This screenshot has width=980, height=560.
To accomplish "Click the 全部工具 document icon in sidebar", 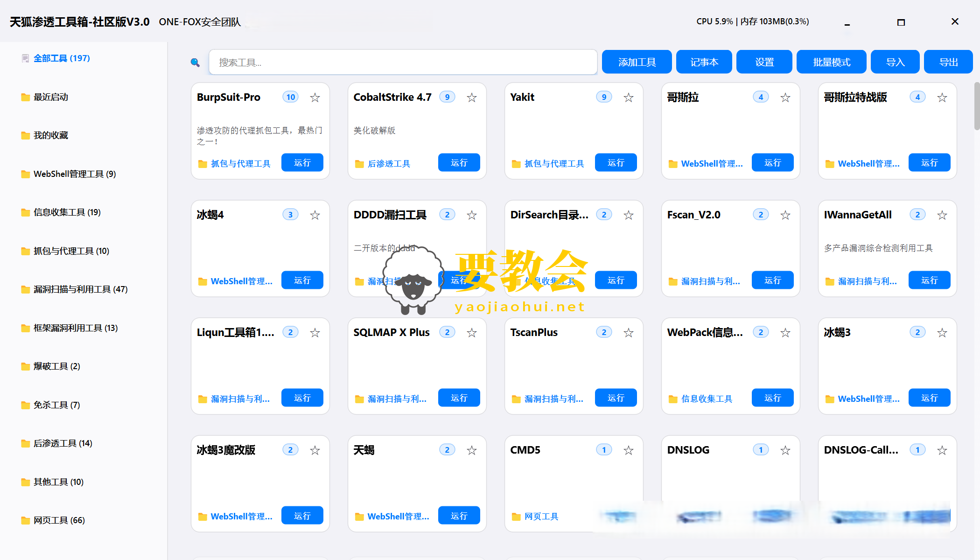I will tap(26, 58).
